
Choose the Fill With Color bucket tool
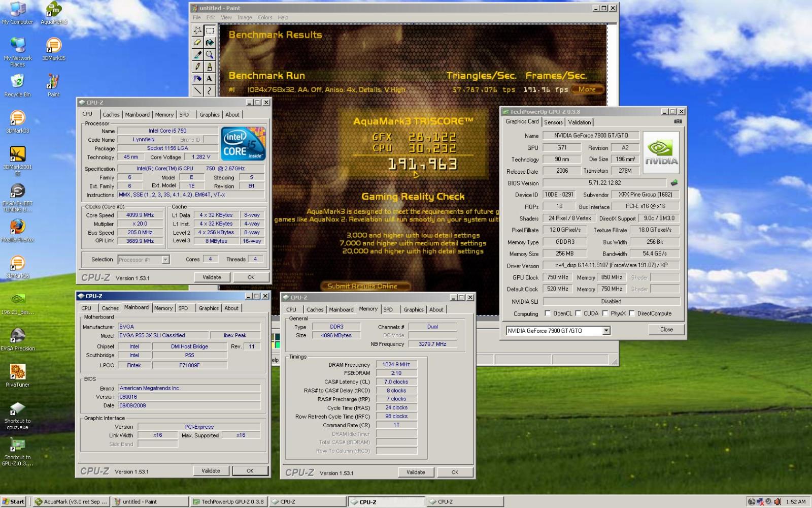(210, 43)
